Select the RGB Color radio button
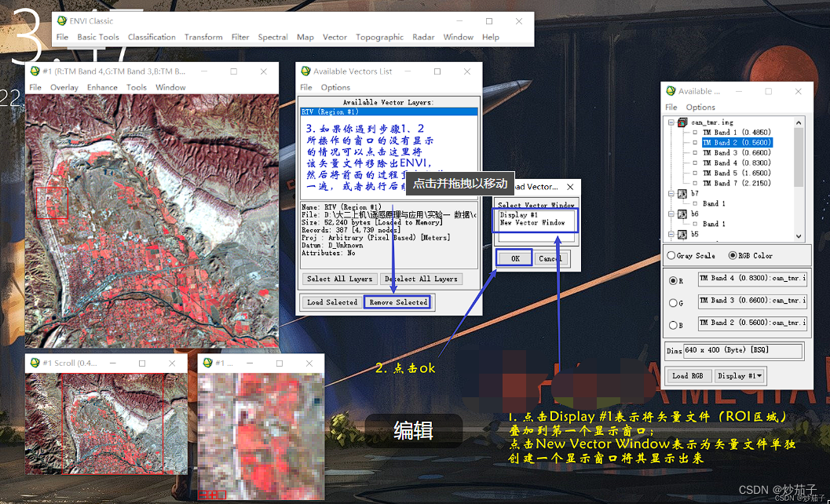830x504 pixels. coord(733,256)
